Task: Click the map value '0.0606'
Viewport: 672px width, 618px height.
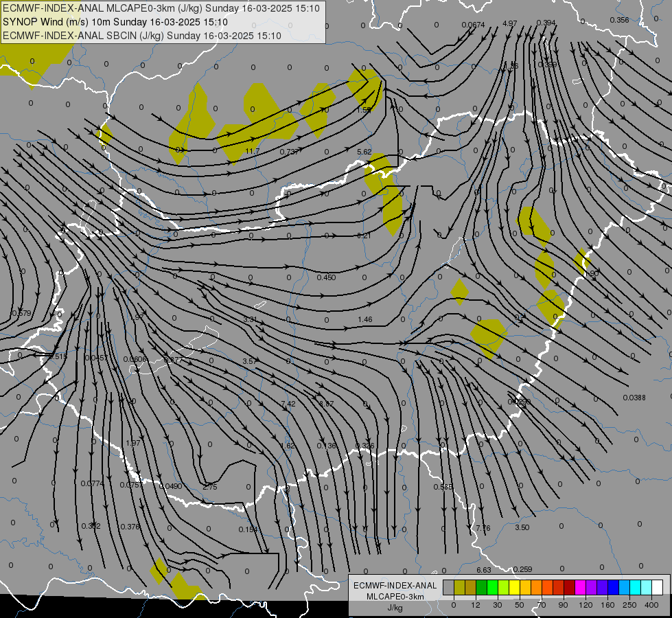Action: click(135, 359)
